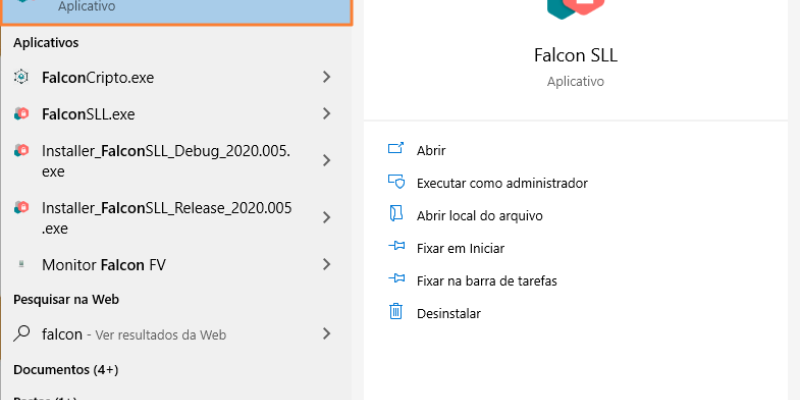Click the web search magnifier icon
The width and height of the screenshot is (800, 400).
[21, 334]
